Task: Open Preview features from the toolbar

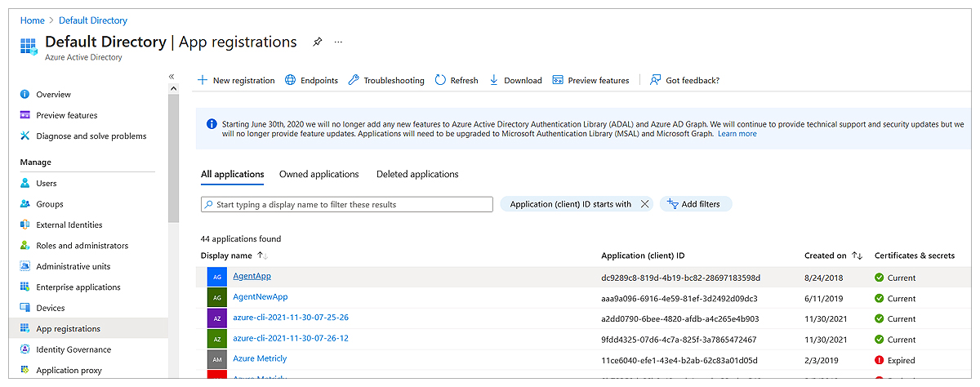Action: (590, 80)
